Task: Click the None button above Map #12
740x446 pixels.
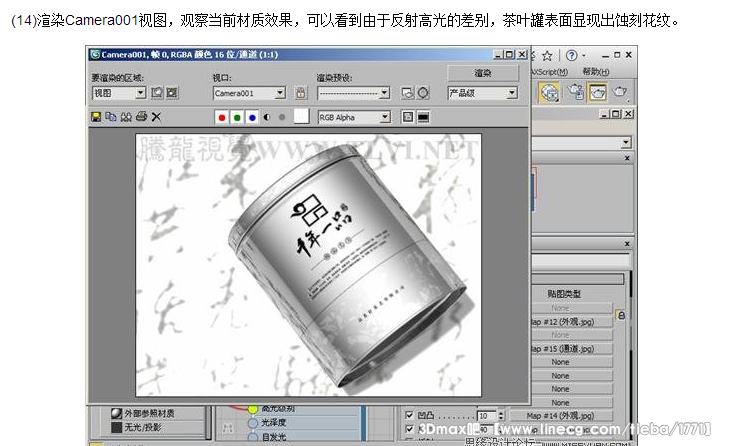Action: point(572,308)
